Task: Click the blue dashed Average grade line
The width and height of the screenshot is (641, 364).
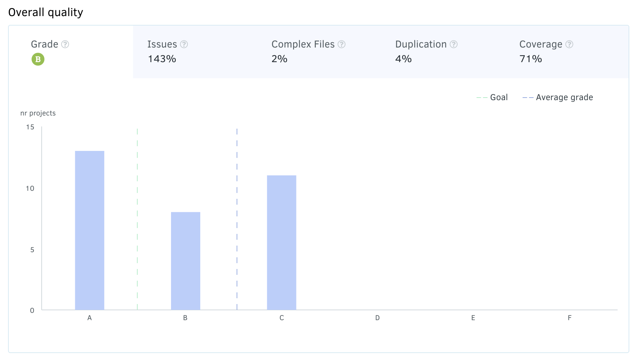Action: click(237, 219)
